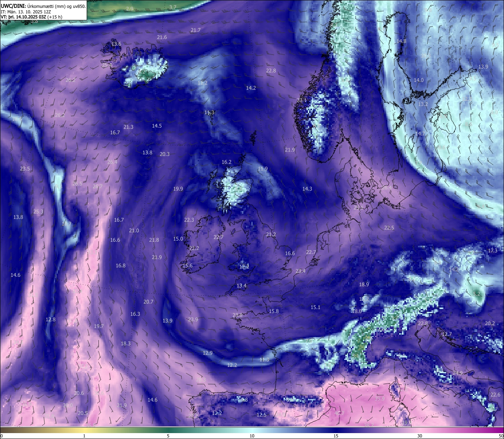
Task: Click the value 12.9 in the Bay of Biscay
Action: (208, 353)
